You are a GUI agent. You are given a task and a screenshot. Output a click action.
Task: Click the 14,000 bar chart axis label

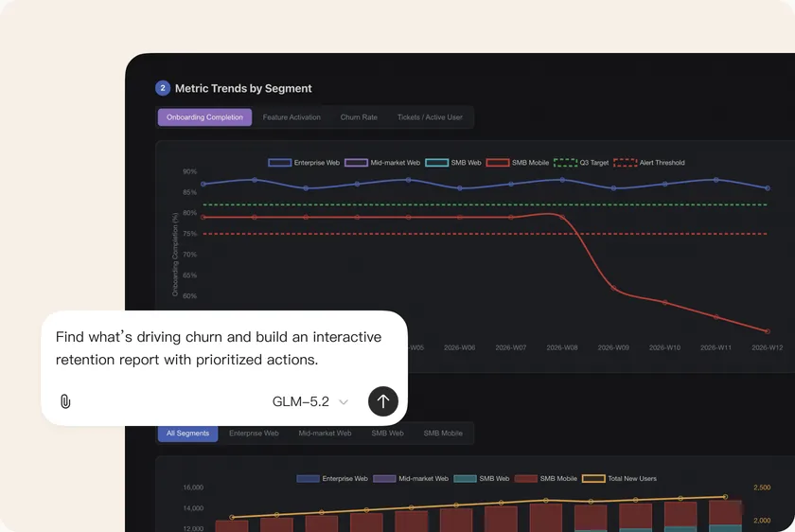(x=193, y=508)
